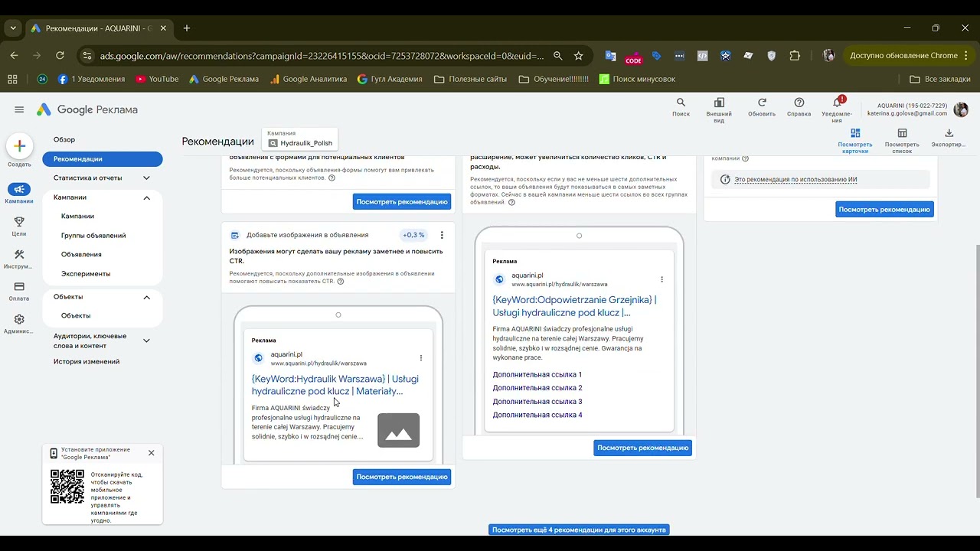Click three-dot menu in the aquarini.pl image ad preview
The width and height of the screenshot is (980, 551).
pyautogui.click(x=420, y=357)
